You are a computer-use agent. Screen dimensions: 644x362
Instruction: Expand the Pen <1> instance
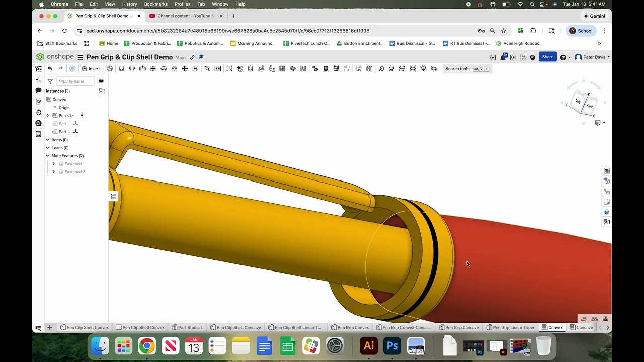[48, 116]
